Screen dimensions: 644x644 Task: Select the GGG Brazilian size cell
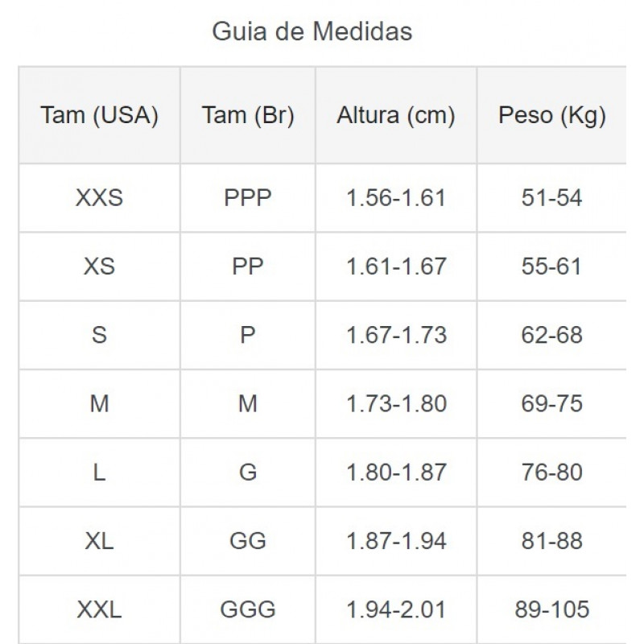pos(248,609)
